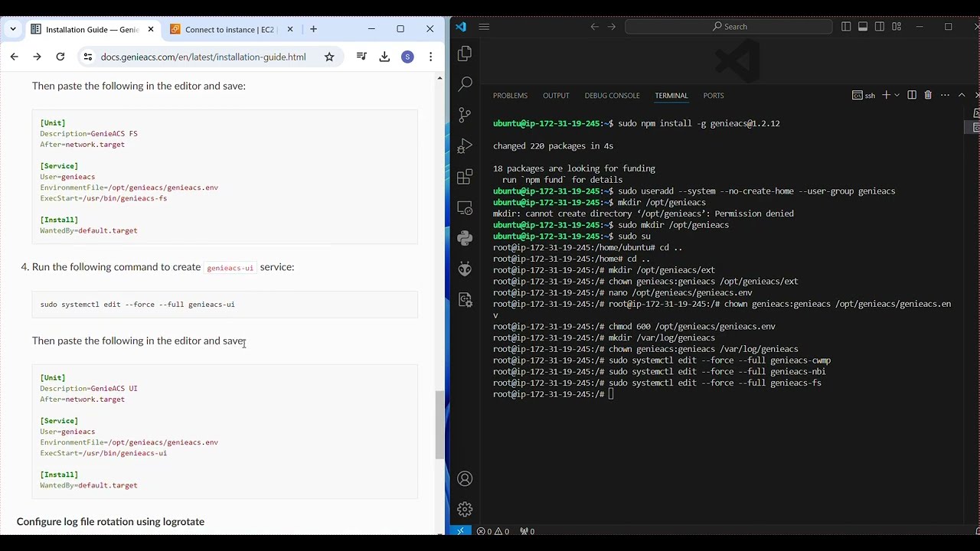Switch to the PORTS panel tab
This screenshot has width=980, height=551.
(714, 96)
